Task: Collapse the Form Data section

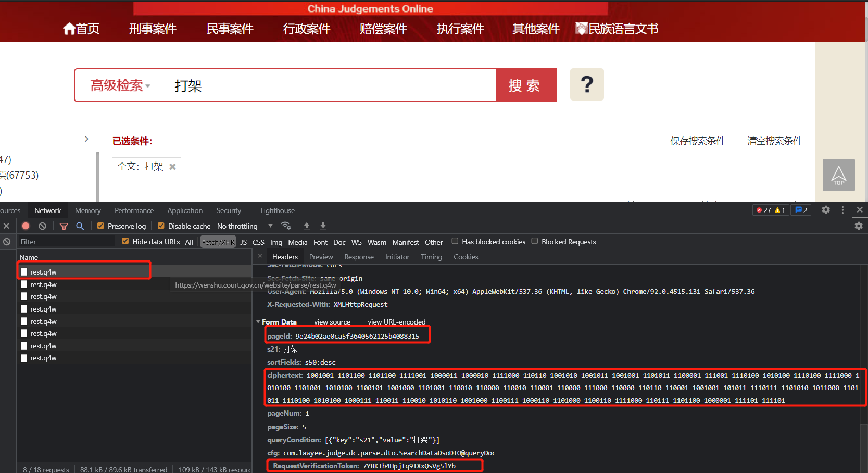Action: pyautogui.click(x=258, y=321)
